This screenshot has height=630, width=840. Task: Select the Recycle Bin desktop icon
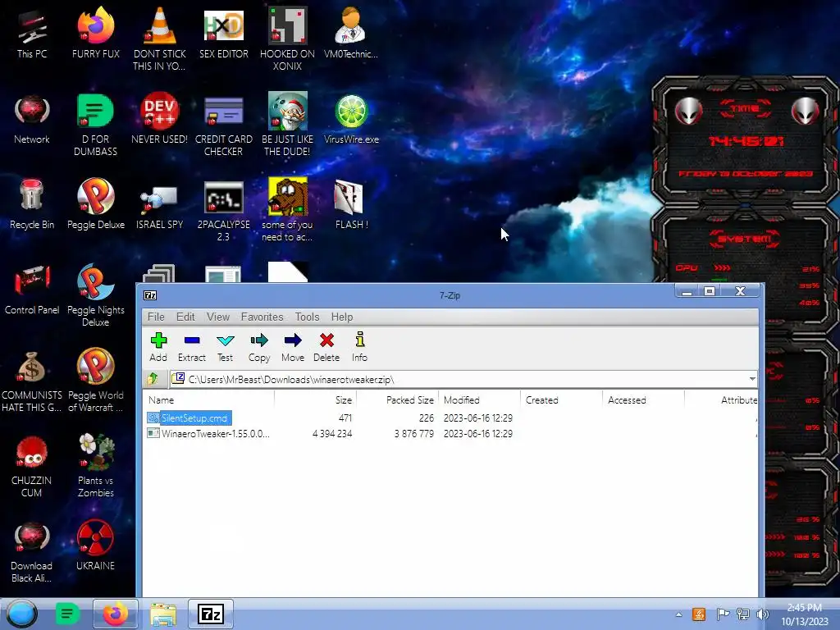[x=32, y=204]
